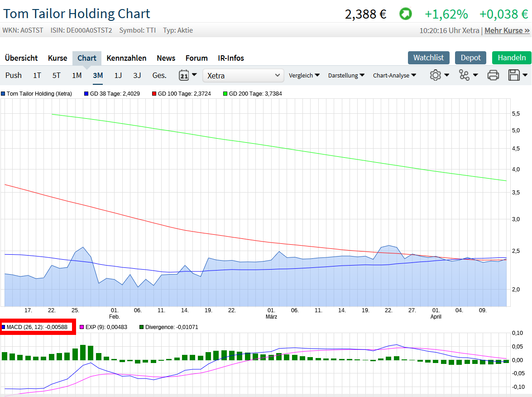Click the Tom Tailor Holding Chart heading

tap(77, 14)
